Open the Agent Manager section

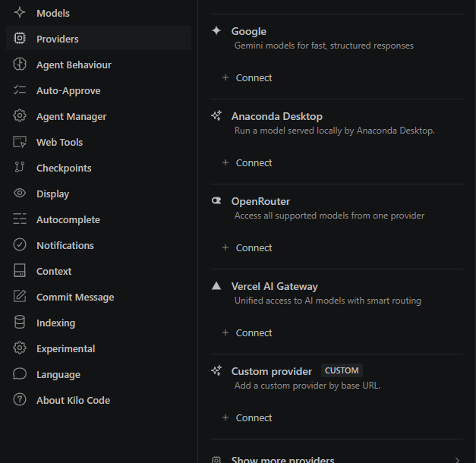point(99,116)
